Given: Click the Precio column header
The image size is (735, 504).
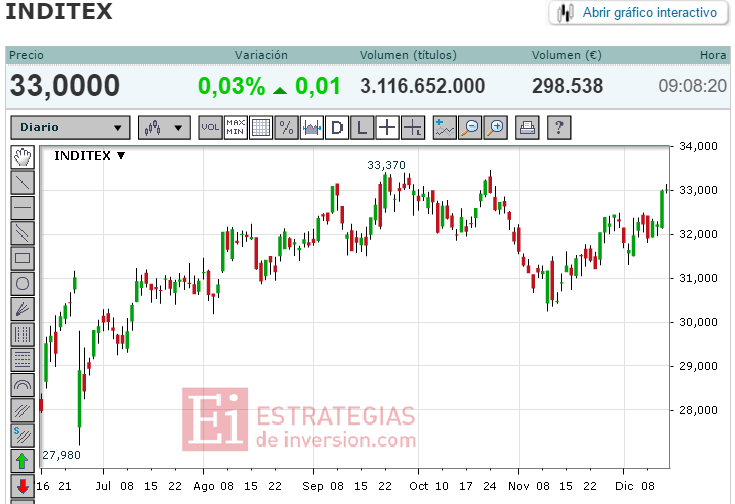Looking at the screenshot, I should (26, 55).
